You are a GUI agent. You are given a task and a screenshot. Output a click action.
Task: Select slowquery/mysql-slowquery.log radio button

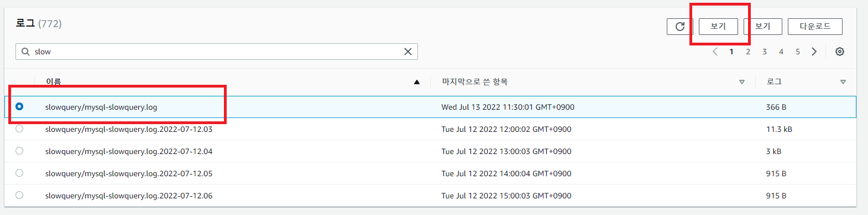pyautogui.click(x=19, y=106)
